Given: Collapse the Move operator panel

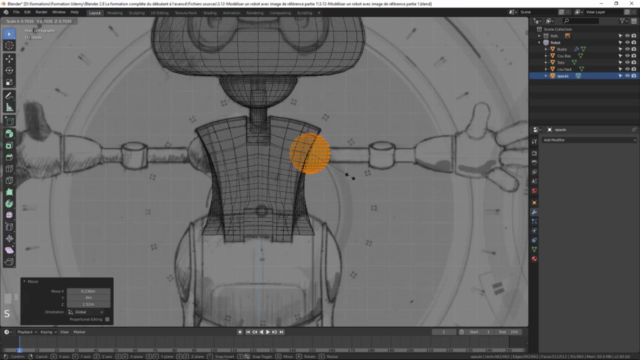Looking at the screenshot, I should tap(24, 281).
